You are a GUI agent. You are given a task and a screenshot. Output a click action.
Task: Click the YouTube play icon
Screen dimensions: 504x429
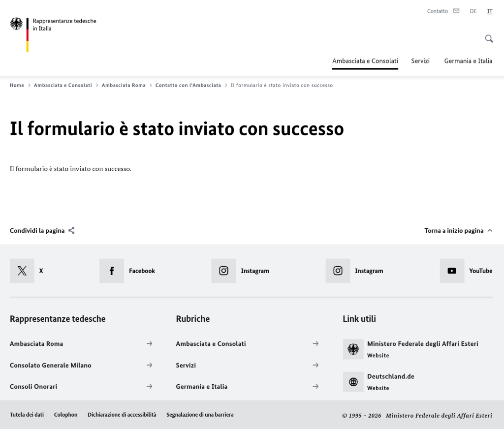pos(452,271)
